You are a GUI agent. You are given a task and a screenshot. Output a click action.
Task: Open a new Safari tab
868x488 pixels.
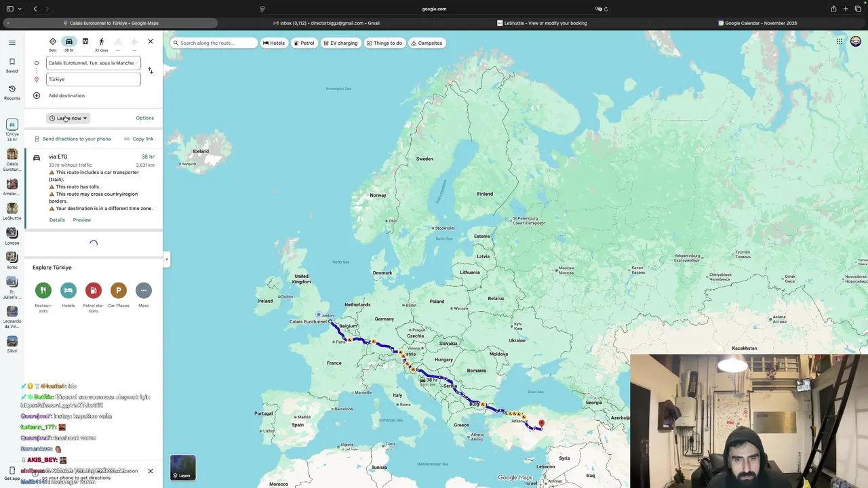point(846,9)
